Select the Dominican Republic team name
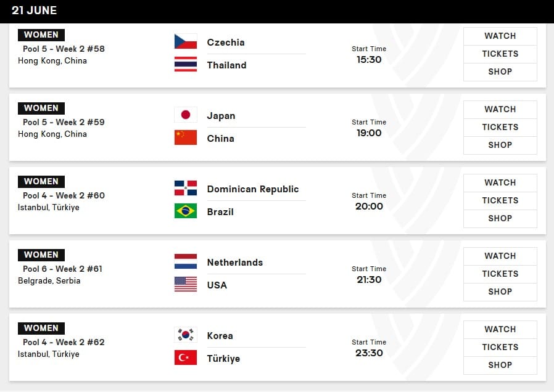Viewport: 554px width, 392px height. click(253, 189)
